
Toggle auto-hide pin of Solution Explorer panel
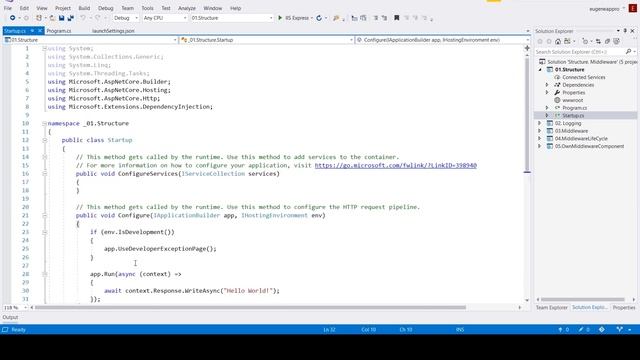[625, 31]
